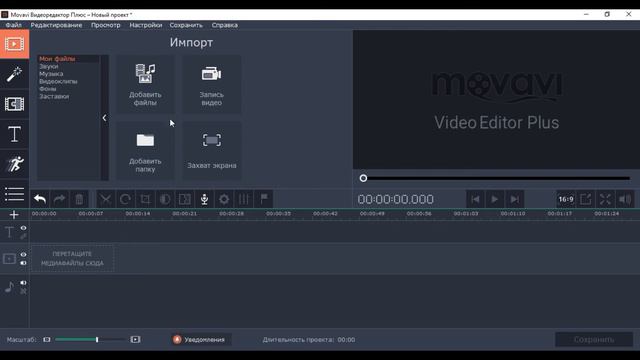The height and width of the screenshot is (360, 640).
Task: Open the Уведомления notifications button
Action: [x=200, y=340]
